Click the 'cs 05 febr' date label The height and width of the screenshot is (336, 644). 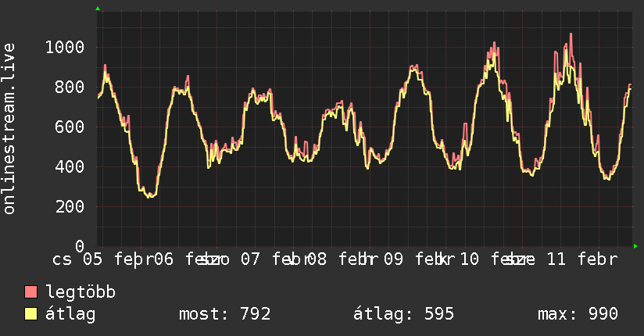click(102, 259)
